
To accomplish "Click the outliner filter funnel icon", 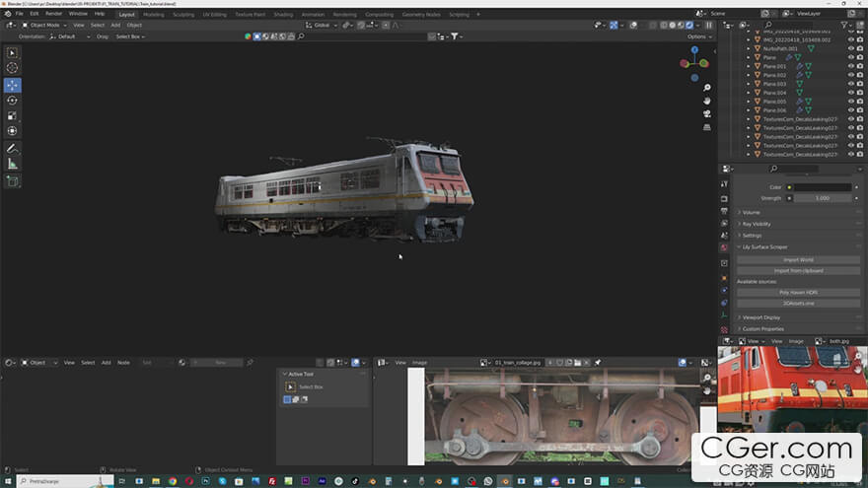I will click(x=844, y=25).
